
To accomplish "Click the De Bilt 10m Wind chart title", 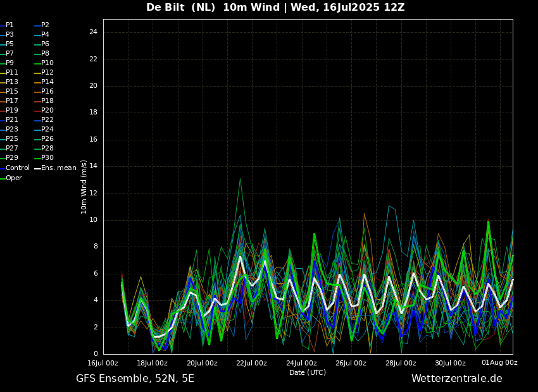I will coord(275,8).
